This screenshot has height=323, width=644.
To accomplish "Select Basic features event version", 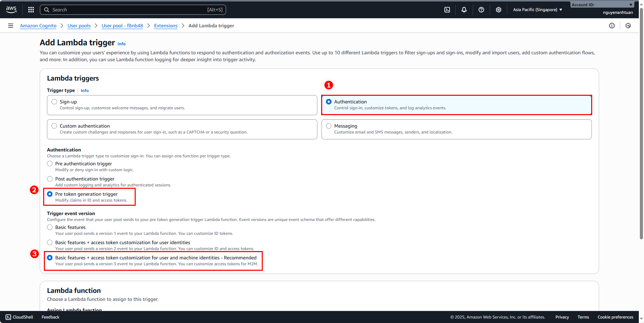I will pos(50,227).
